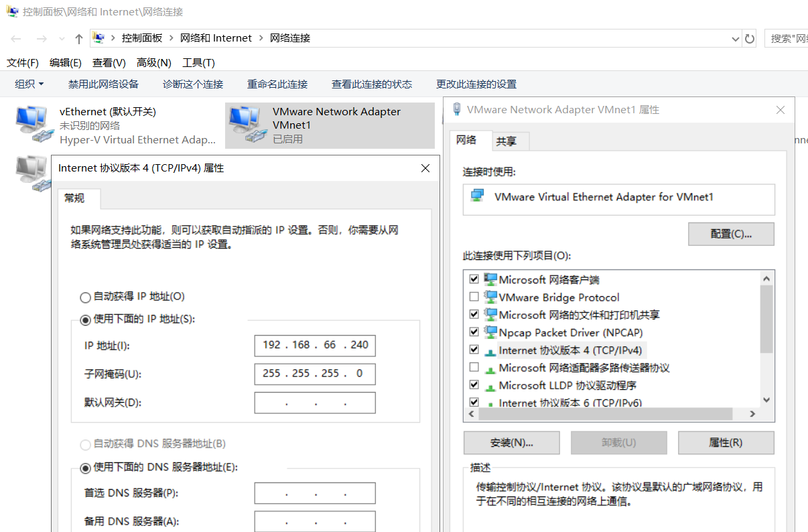The image size is (808, 532).
Task: Click the IP 地址 input field
Action: pyautogui.click(x=315, y=345)
